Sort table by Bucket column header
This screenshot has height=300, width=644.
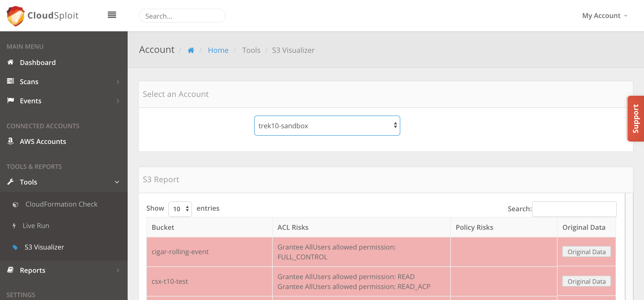tap(209, 227)
